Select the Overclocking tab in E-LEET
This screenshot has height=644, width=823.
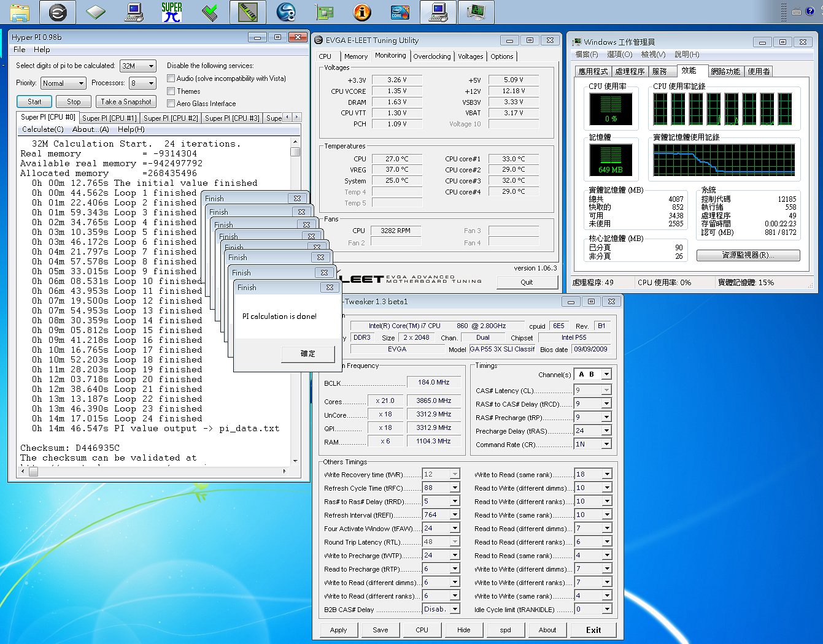pos(432,56)
